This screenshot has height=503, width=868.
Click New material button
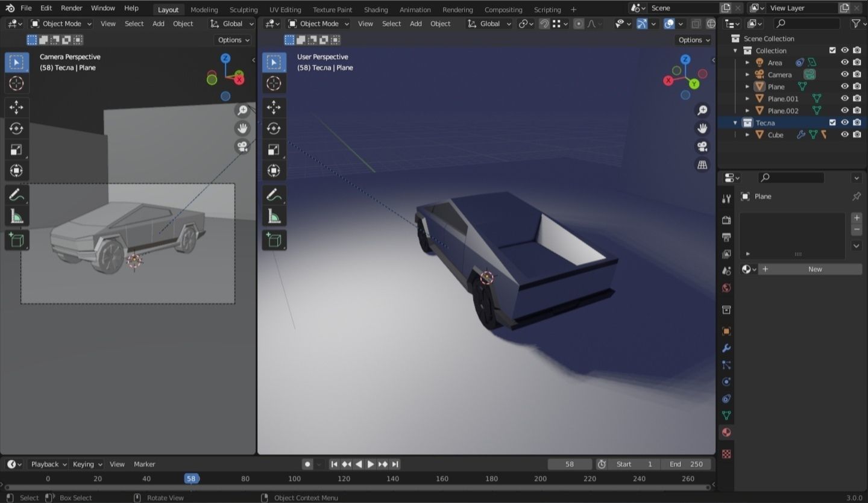810,269
